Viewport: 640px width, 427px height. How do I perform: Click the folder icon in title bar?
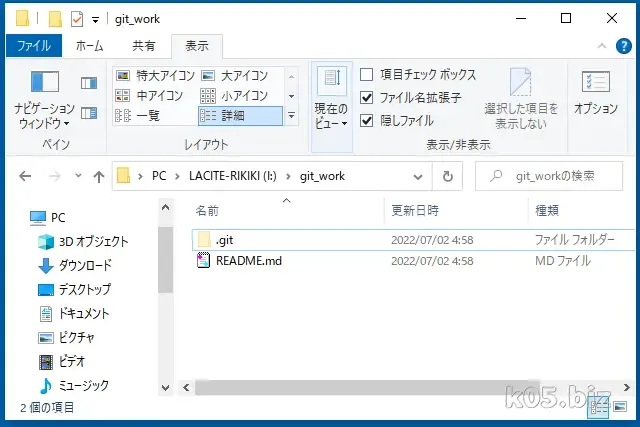[22, 19]
